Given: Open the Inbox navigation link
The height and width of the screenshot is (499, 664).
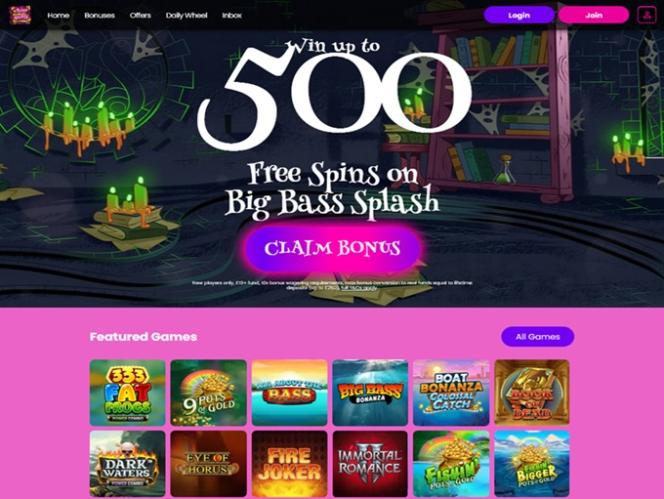Looking at the screenshot, I should tap(232, 15).
